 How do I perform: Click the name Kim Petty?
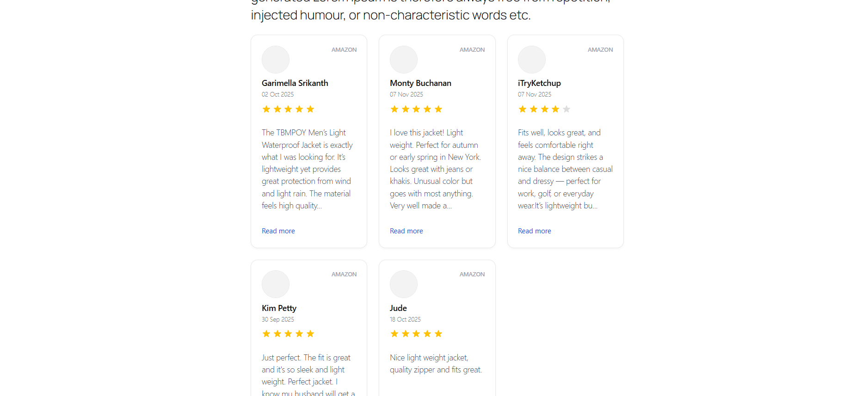click(279, 308)
